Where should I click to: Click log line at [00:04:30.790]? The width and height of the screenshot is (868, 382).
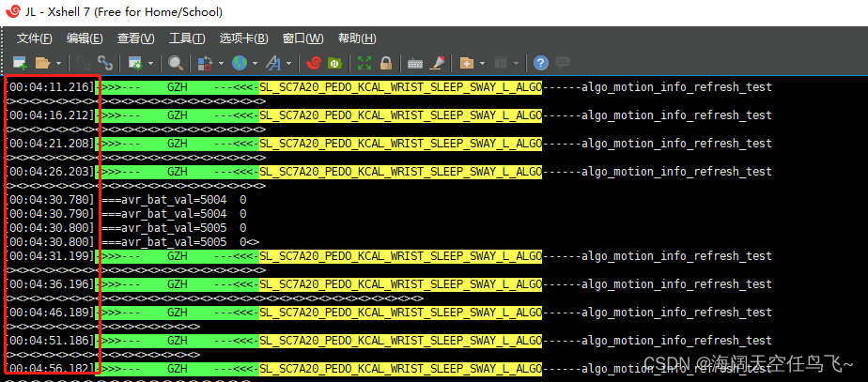[x=126, y=214]
